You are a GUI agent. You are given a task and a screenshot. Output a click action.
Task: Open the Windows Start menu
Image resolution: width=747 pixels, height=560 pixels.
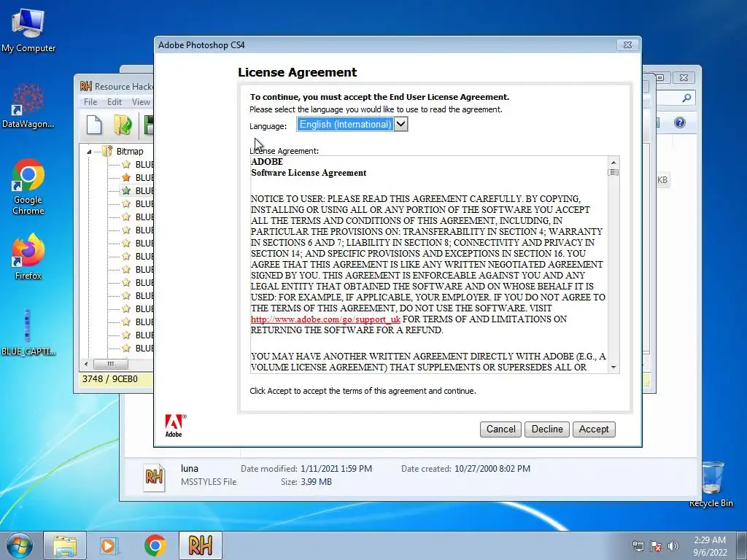[20, 545]
